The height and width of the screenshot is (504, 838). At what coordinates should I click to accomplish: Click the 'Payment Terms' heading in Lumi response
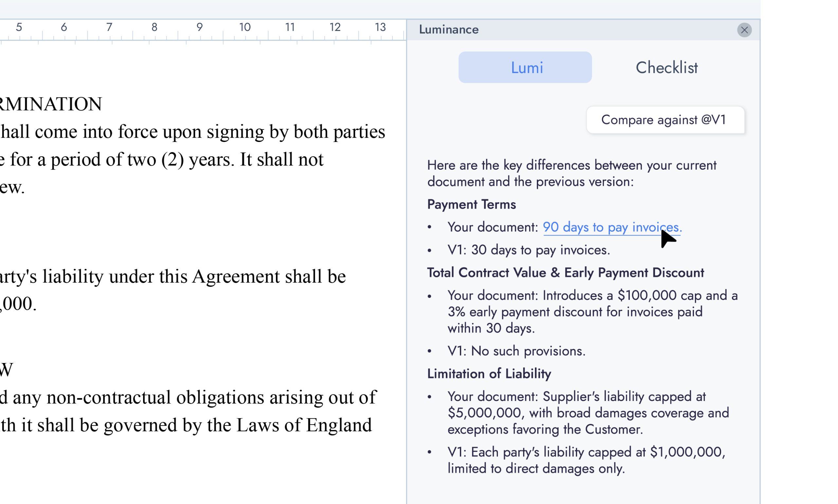point(471,204)
